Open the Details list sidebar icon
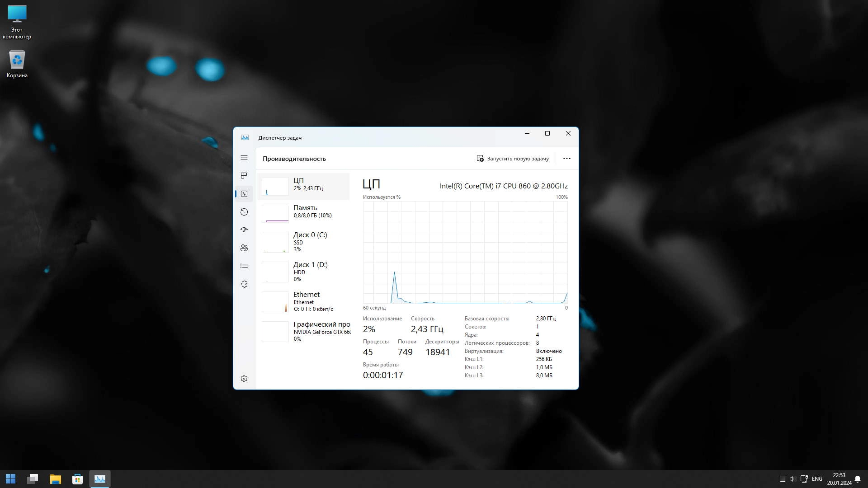Viewport: 868px width, 488px height. (244, 266)
